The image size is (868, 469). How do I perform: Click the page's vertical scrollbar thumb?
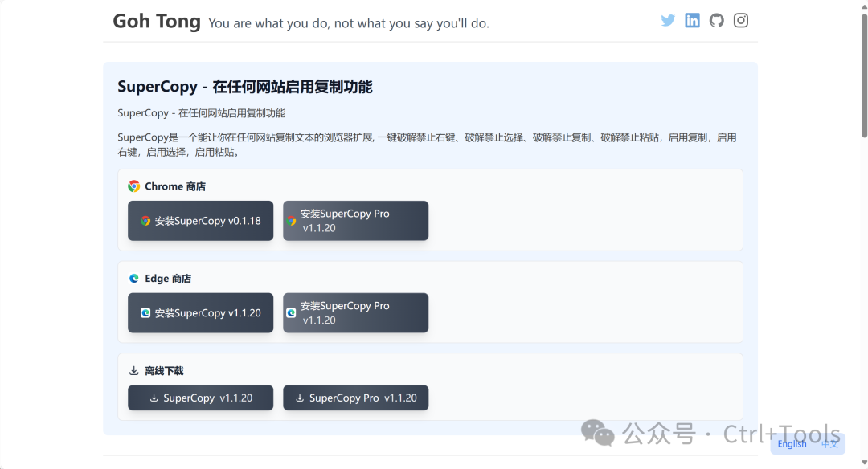coord(864,74)
